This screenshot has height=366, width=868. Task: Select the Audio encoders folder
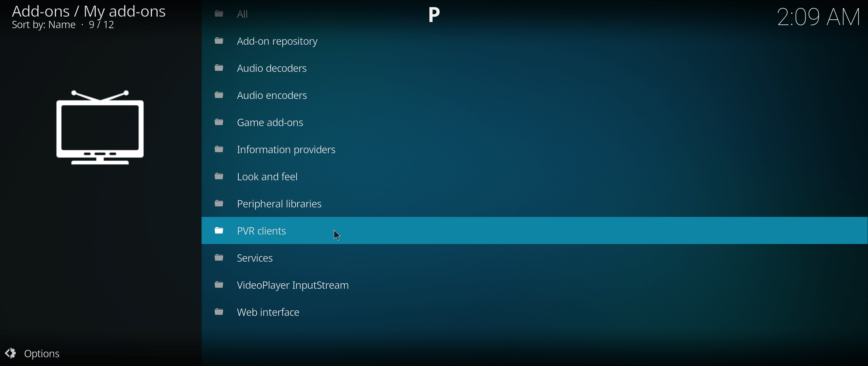tap(272, 95)
